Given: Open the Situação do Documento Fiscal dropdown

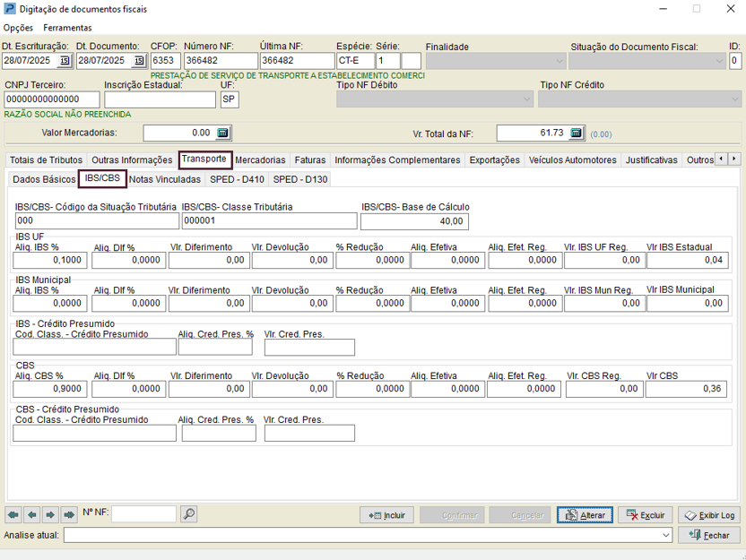Looking at the screenshot, I should pos(718,61).
